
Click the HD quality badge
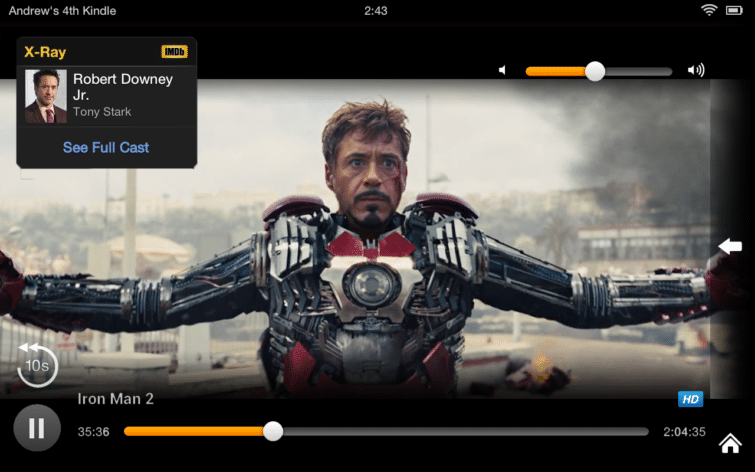coord(690,399)
